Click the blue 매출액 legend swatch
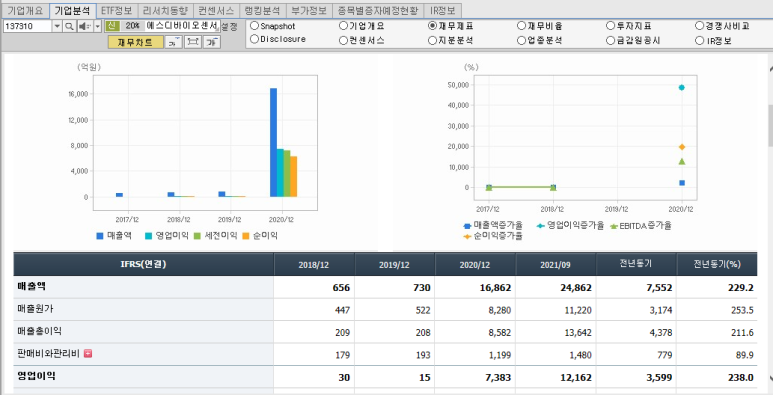 (100, 236)
